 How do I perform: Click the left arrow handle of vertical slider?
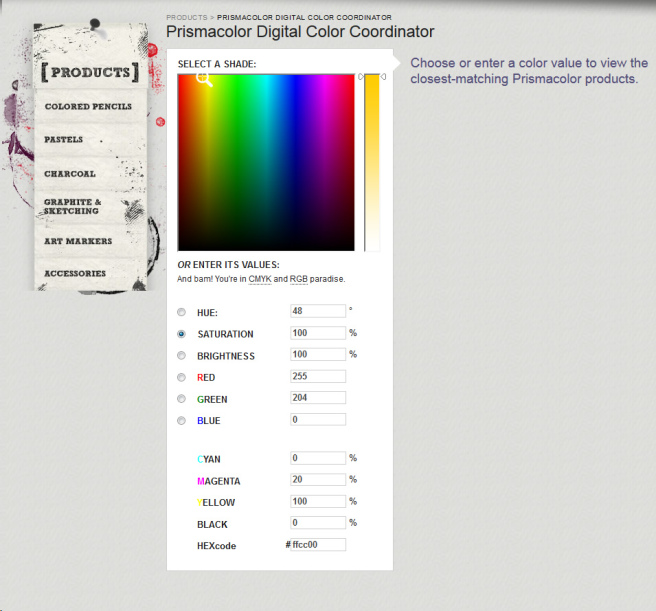click(361, 77)
